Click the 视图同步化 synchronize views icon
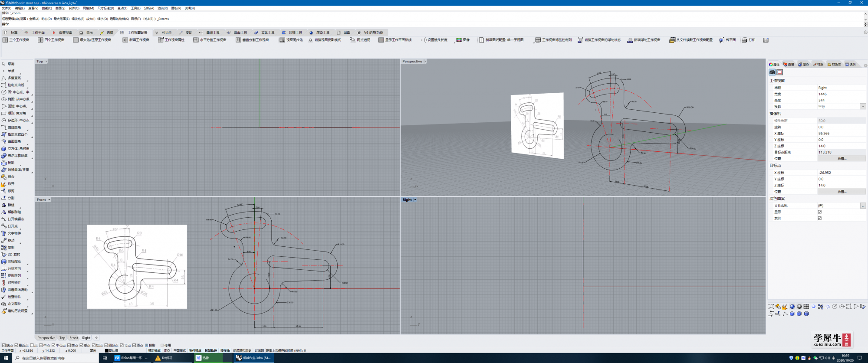Viewport: 868px width, 363px height. [x=282, y=40]
